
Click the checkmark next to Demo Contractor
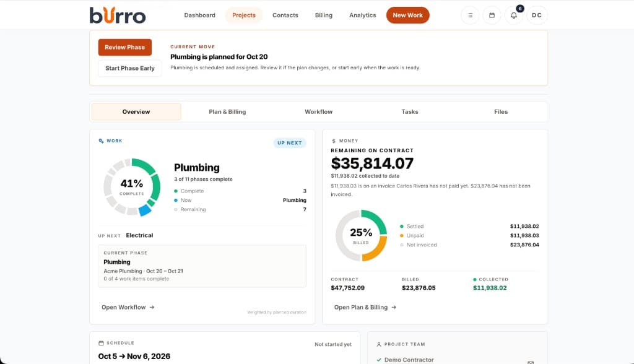click(379, 360)
